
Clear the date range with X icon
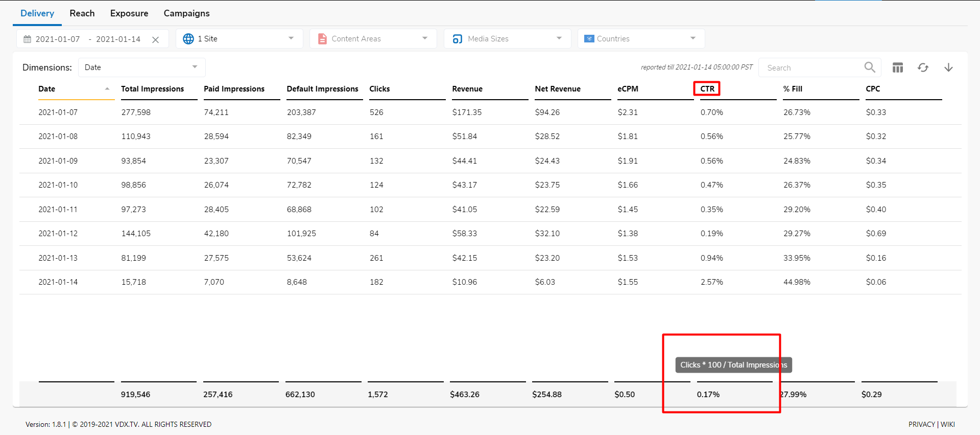pos(156,39)
